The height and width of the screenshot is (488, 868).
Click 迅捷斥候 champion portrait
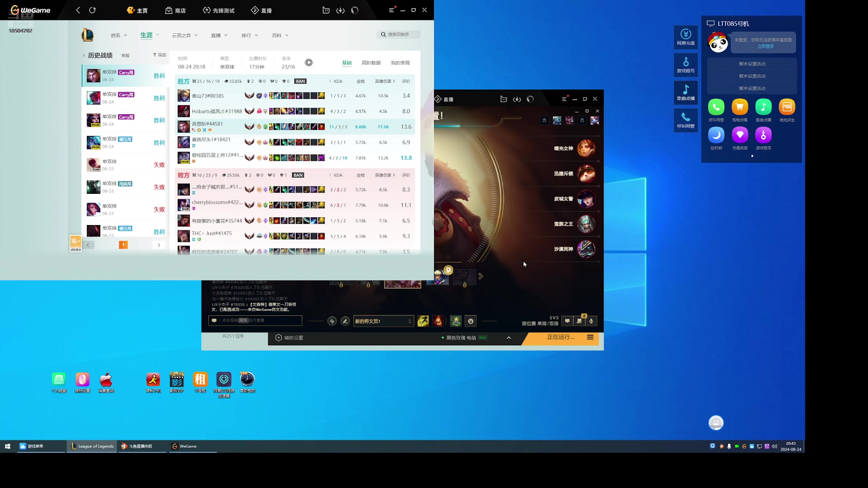(x=586, y=174)
